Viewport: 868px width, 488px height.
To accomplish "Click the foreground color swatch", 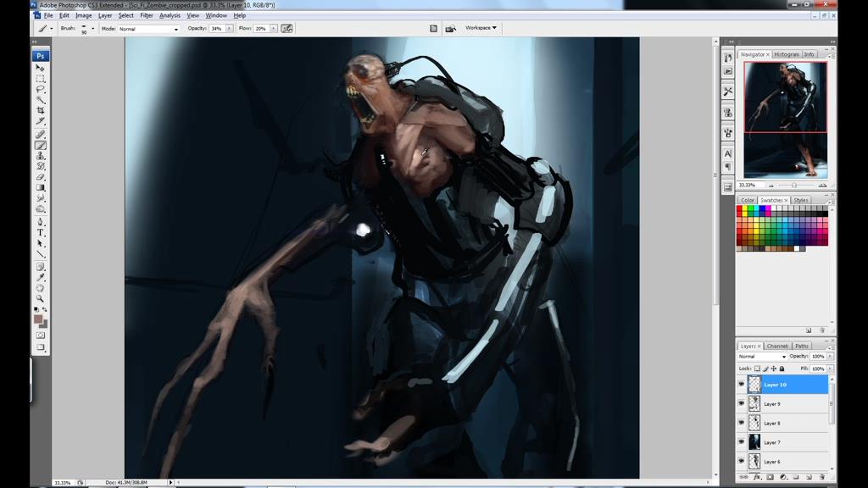I will tap(37, 319).
